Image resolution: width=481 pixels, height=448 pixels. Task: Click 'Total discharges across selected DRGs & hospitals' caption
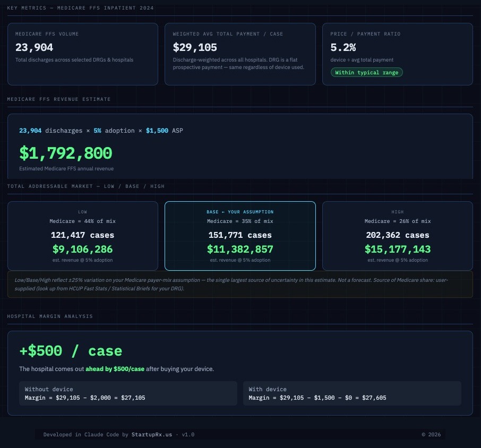click(74, 60)
